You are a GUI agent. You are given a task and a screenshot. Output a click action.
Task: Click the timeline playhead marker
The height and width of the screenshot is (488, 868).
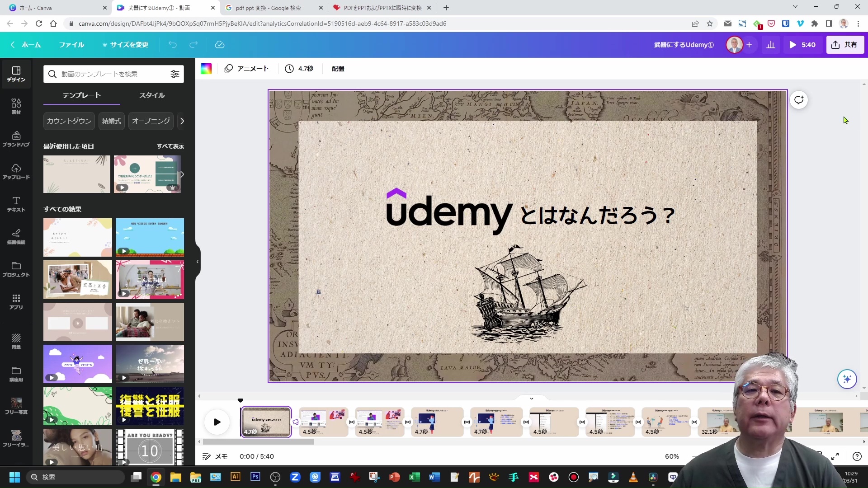coord(241,400)
